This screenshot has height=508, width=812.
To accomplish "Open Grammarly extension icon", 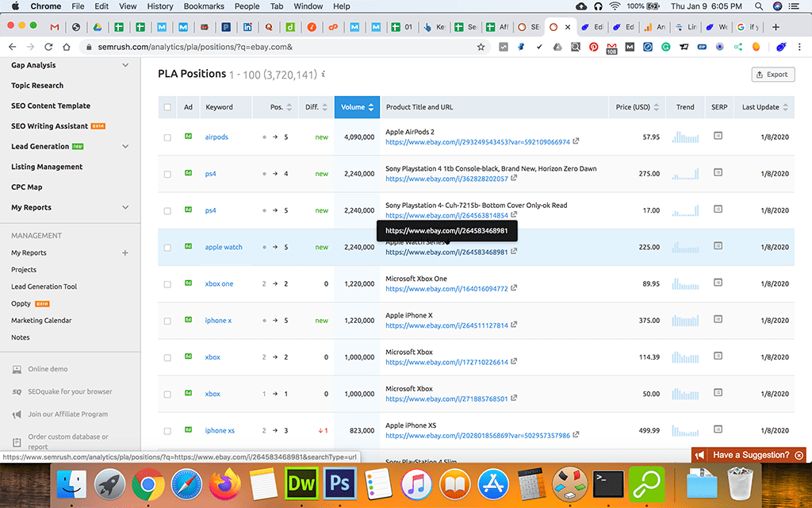I will pos(666,47).
